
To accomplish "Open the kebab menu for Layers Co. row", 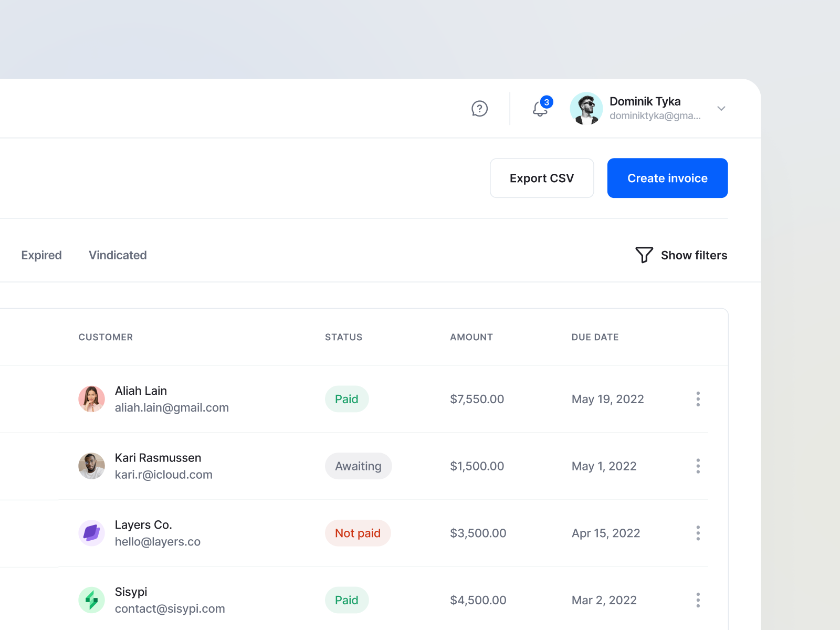I will click(698, 533).
